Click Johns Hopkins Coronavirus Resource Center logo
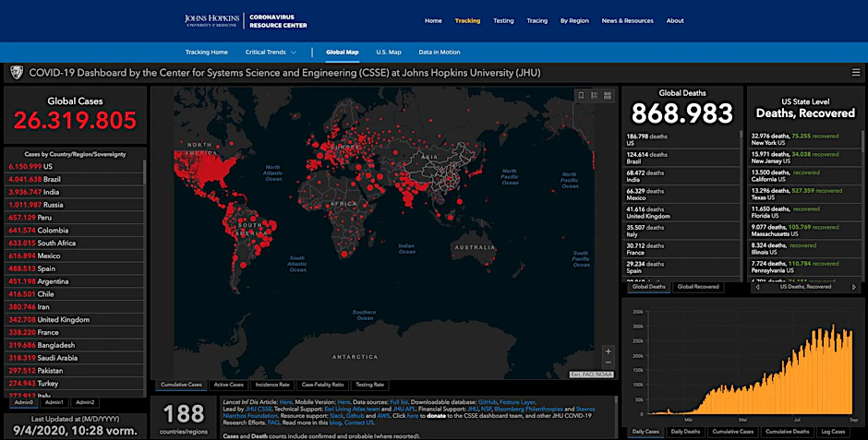Screen dimensions: 868x440 point(246,21)
